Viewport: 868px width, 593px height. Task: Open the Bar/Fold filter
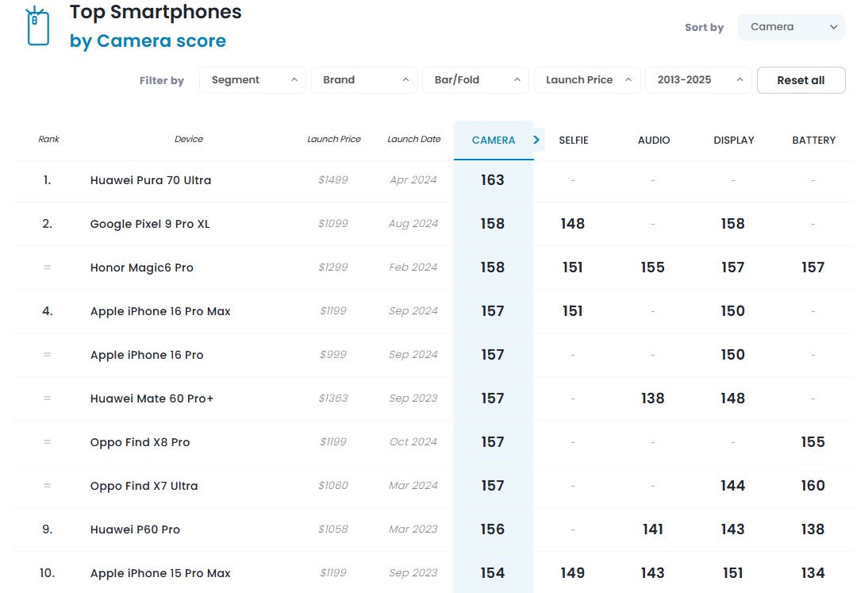[475, 80]
